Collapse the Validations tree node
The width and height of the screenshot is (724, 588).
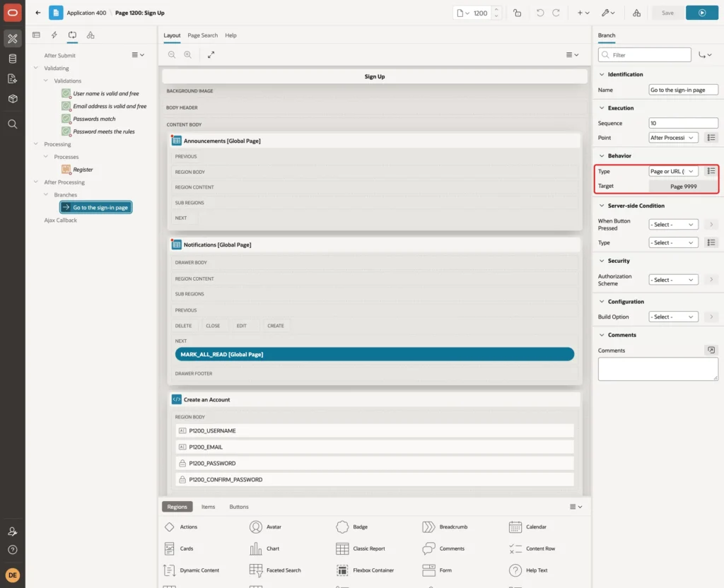pyautogui.click(x=46, y=81)
